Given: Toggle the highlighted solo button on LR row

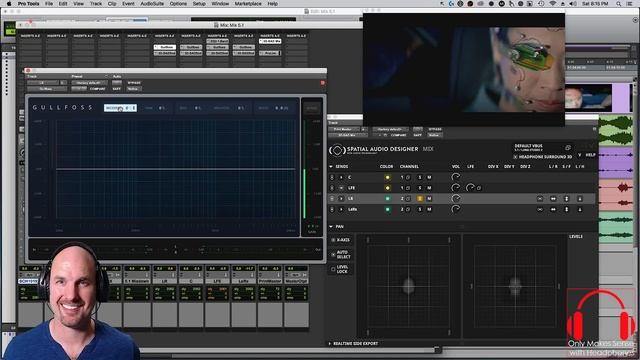Looking at the screenshot, I should (x=420, y=199).
